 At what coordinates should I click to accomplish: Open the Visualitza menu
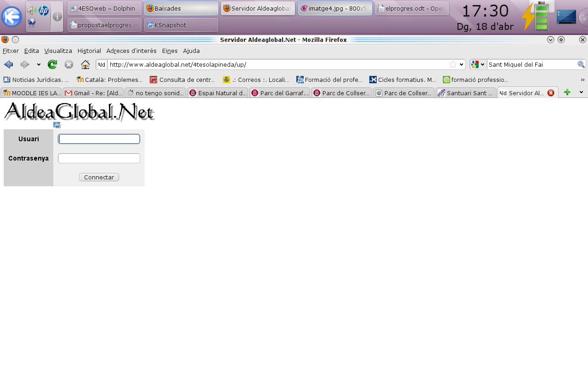(x=58, y=51)
